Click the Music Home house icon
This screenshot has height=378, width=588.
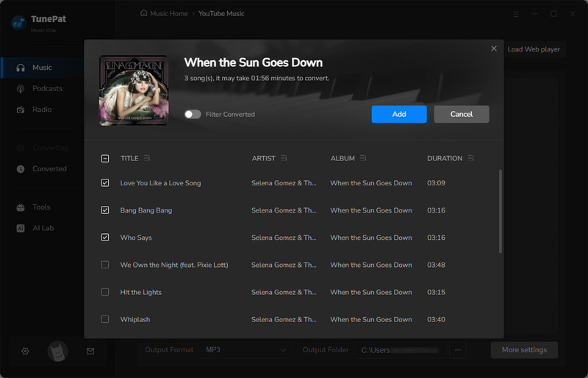coord(143,13)
